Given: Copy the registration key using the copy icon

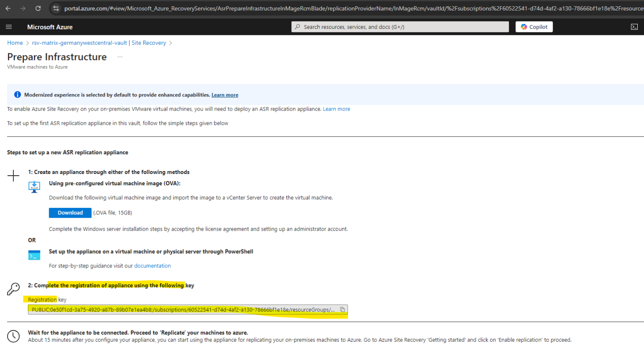Looking at the screenshot, I should tap(343, 309).
